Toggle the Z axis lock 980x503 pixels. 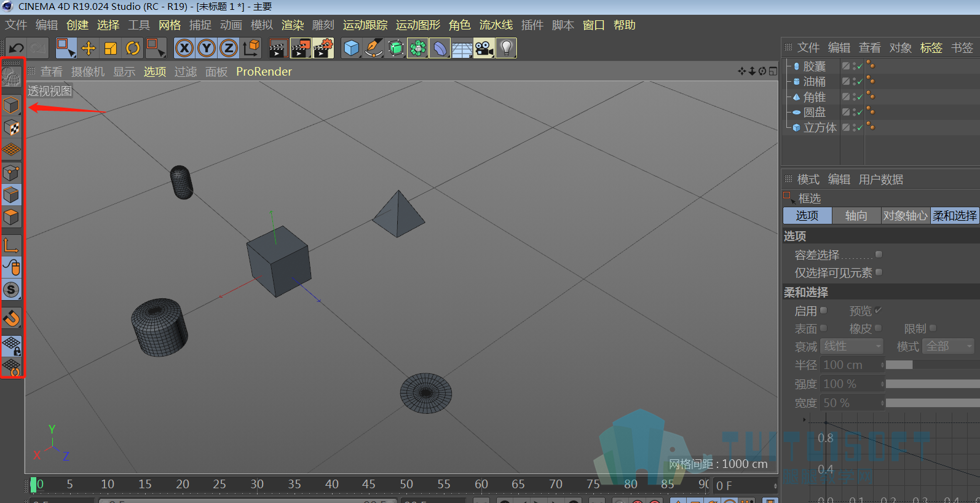point(229,48)
